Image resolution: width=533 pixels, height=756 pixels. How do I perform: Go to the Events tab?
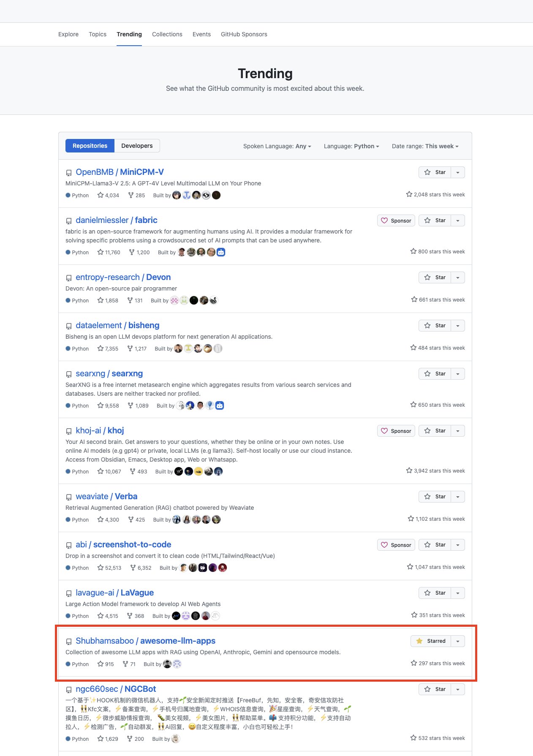(201, 34)
